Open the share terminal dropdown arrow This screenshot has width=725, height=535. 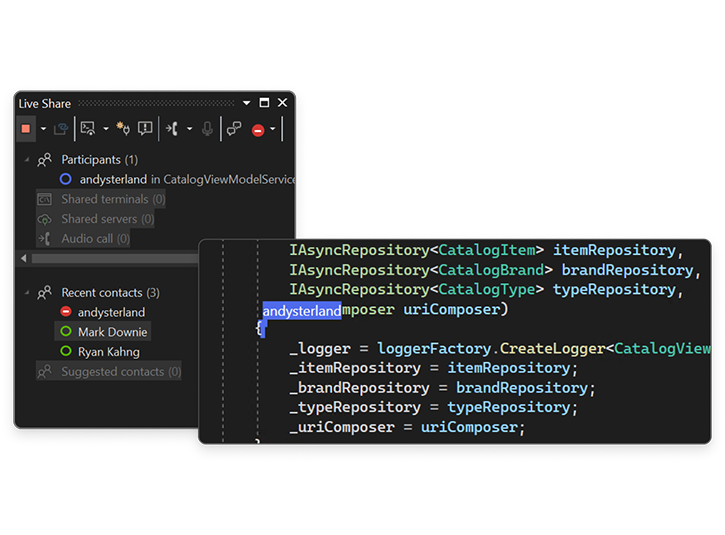click(105, 129)
